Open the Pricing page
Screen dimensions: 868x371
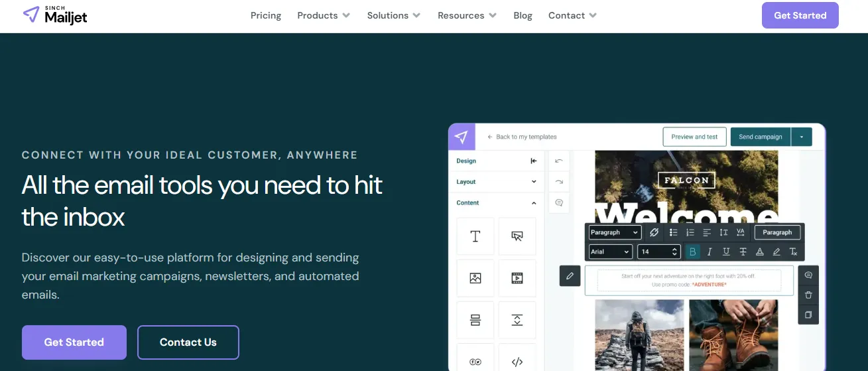(x=266, y=15)
